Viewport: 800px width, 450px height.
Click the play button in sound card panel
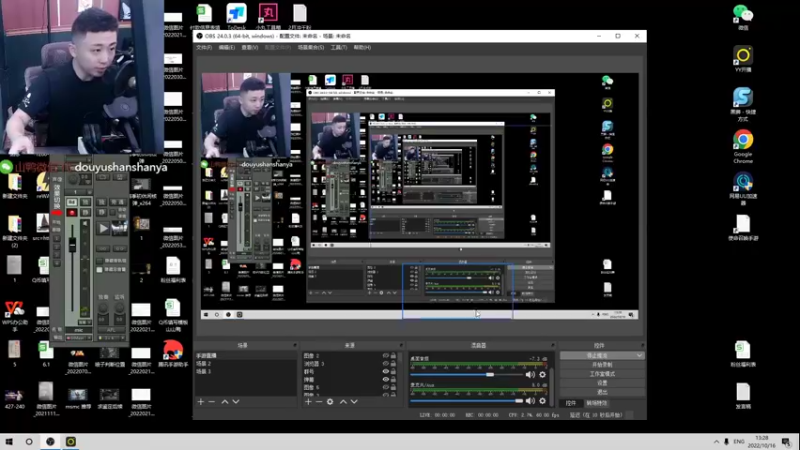click(104, 228)
